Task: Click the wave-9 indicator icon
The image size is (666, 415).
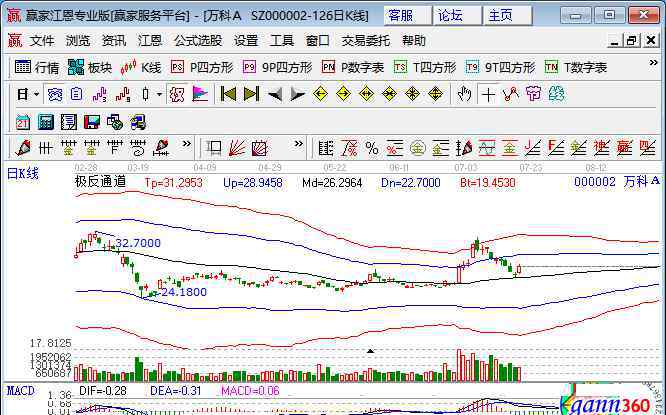Action: (123, 94)
